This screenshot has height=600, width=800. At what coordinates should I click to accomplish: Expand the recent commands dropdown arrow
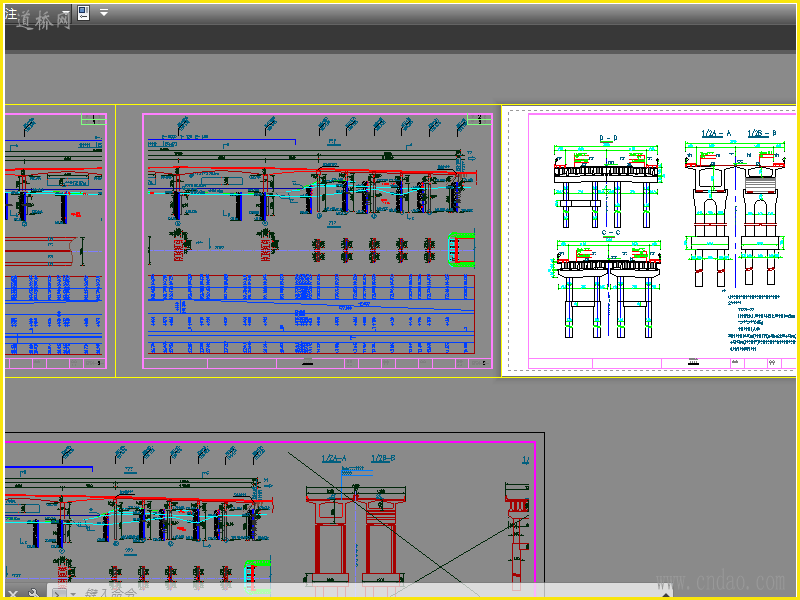(73, 594)
